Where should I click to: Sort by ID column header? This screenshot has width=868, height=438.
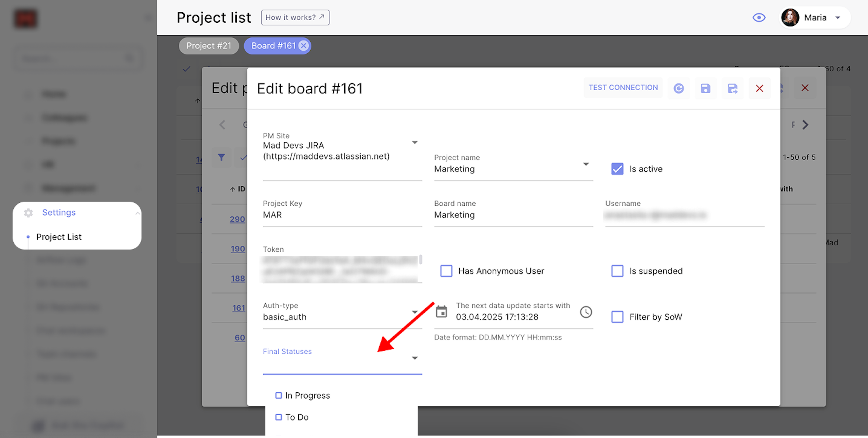tap(238, 189)
